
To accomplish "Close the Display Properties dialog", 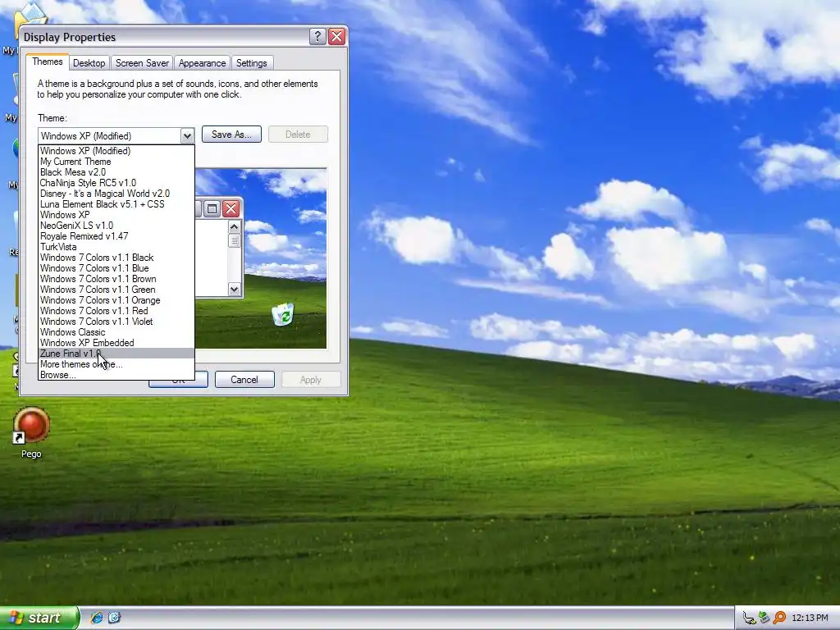I will (x=336, y=36).
